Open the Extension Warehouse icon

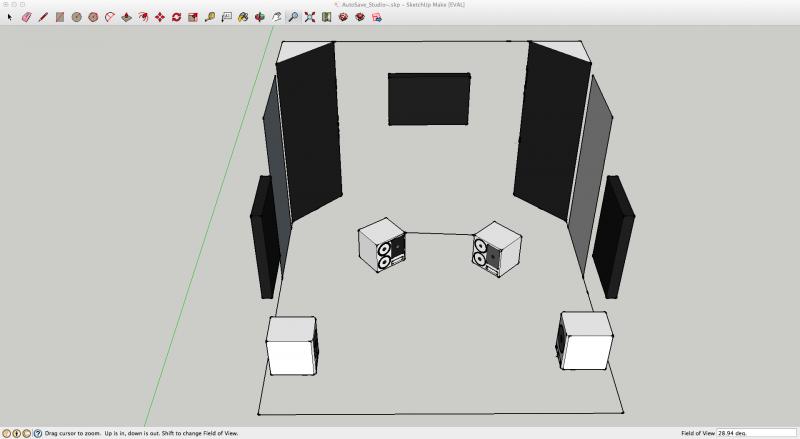point(360,17)
